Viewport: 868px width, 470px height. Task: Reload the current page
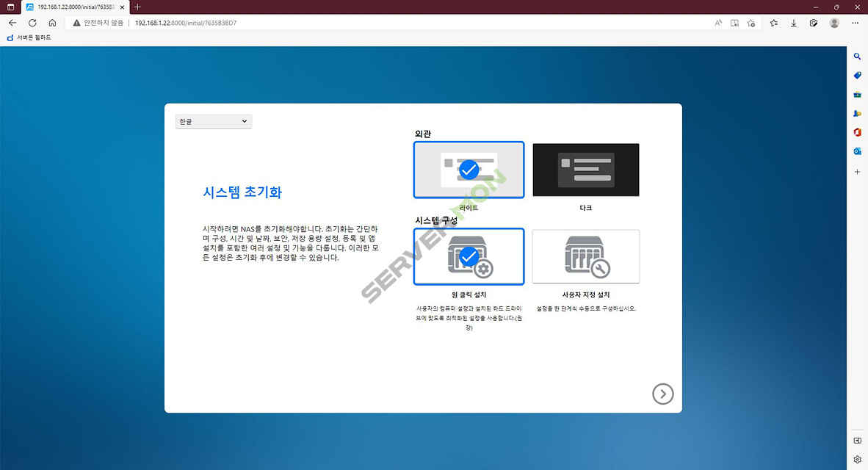point(32,23)
